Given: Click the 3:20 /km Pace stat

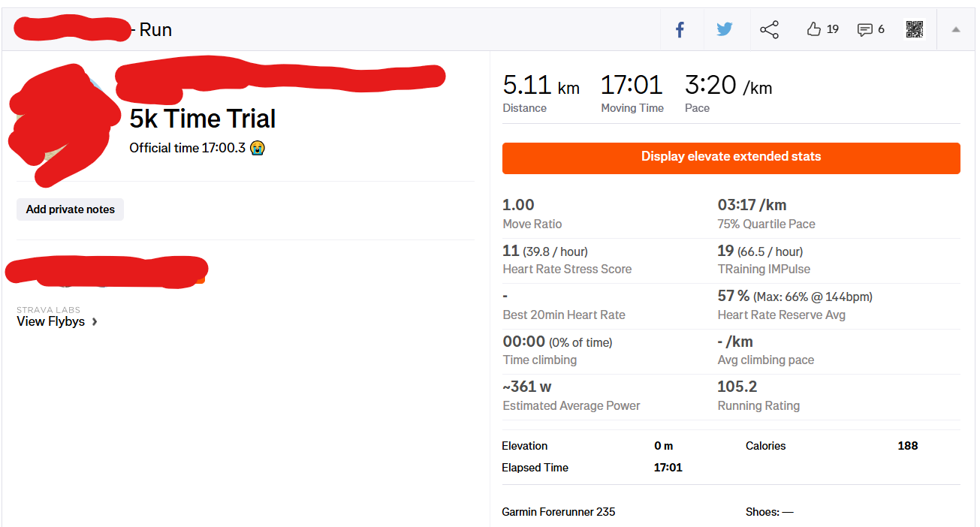Looking at the screenshot, I should [x=728, y=86].
